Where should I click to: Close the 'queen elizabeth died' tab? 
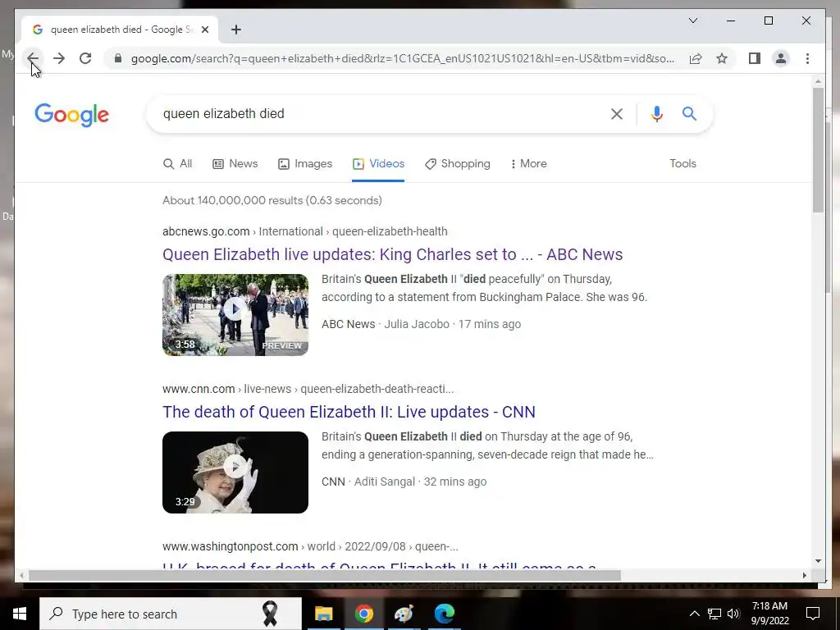click(204, 30)
